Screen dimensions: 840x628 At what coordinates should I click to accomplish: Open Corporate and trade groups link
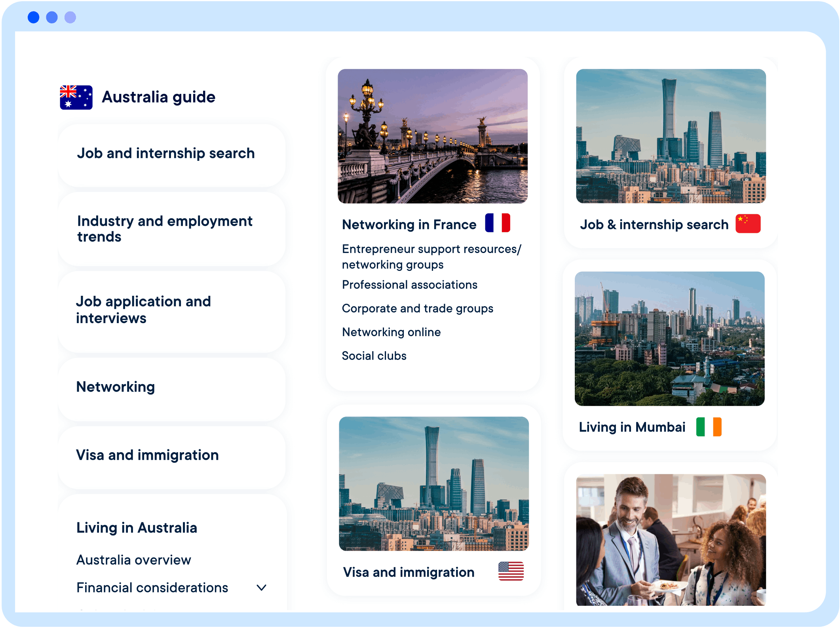418,308
